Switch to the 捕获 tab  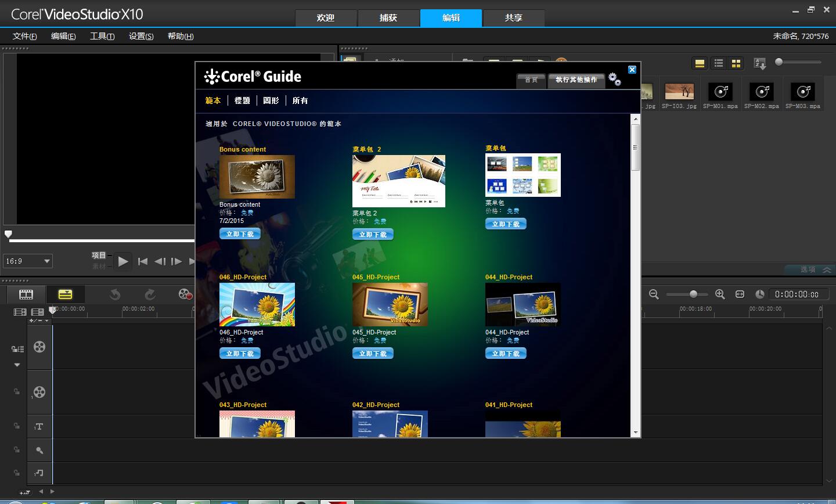click(x=388, y=18)
